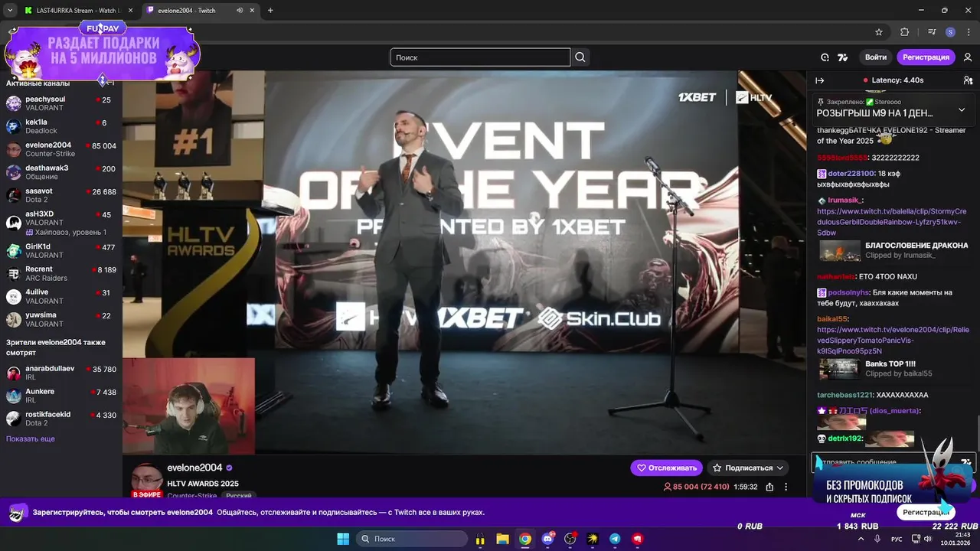Viewport: 980px width, 551px height.
Task: Open anarabdullaev IRL channel
Action: click(x=60, y=373)
